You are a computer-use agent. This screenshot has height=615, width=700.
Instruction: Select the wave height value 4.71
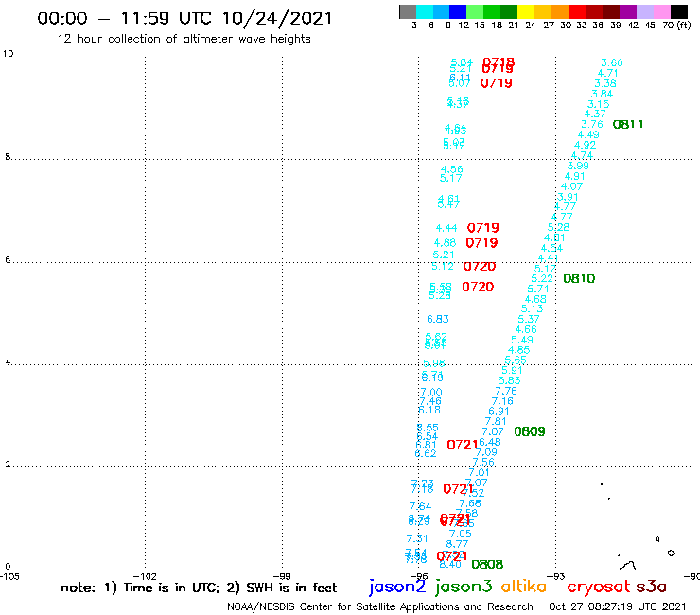[x=607, y=73]
